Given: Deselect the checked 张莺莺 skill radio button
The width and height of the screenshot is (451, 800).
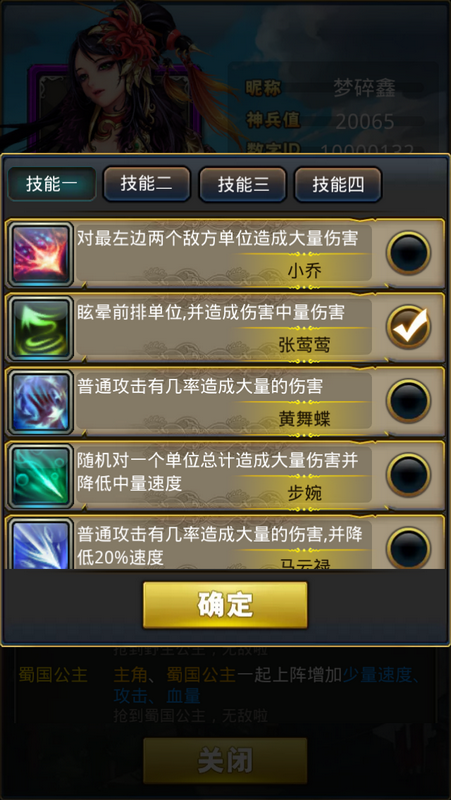Looking at the screenshot, I should (x=408, y=327).
